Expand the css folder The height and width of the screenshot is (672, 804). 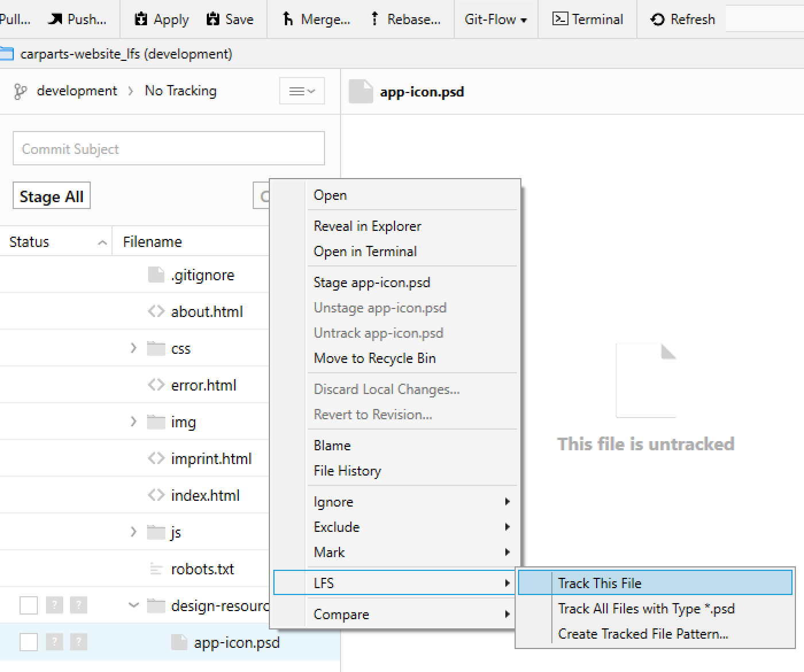point(134,348)
